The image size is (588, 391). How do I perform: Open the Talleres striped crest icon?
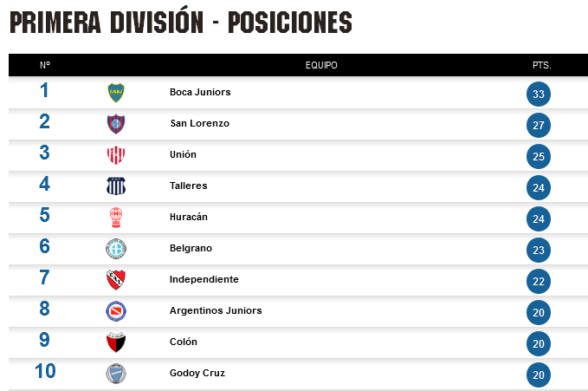pyautogui.click(x=116, y=186)
